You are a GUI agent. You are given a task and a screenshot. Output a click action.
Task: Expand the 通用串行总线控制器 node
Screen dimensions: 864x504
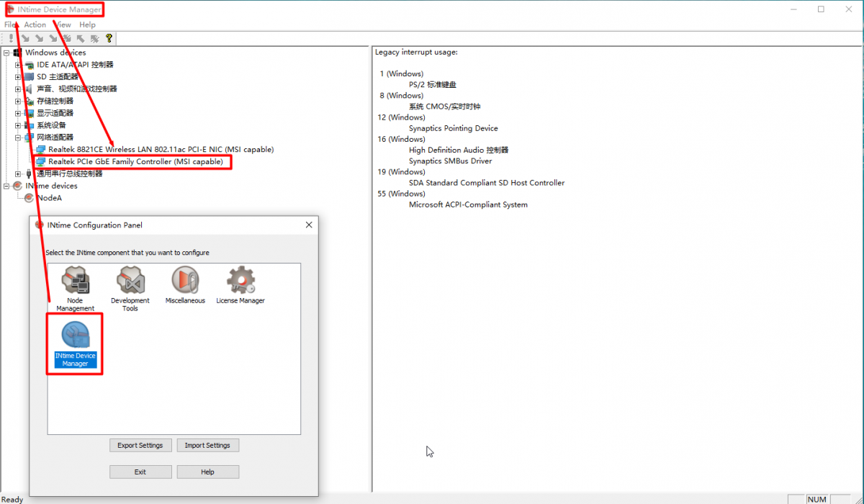click(18, 174)
